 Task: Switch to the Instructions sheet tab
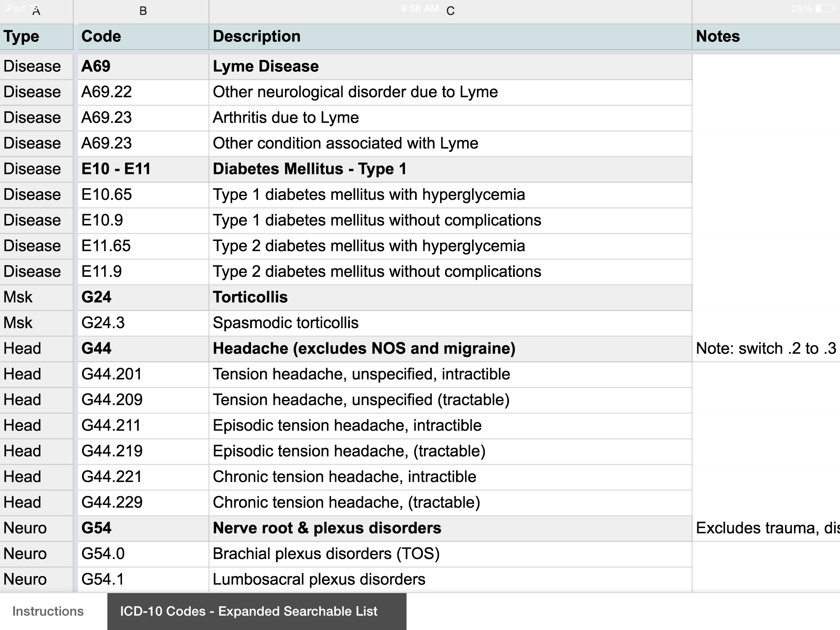48,611
